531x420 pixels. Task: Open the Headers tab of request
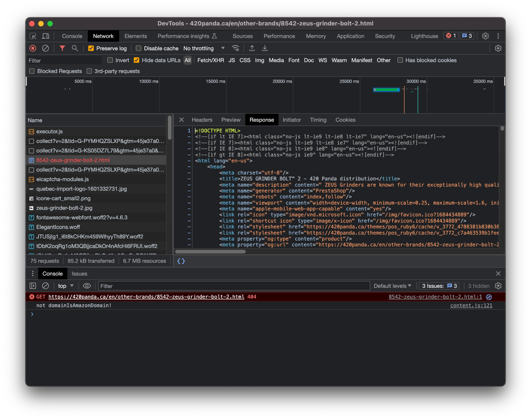(x=202, y=120)
